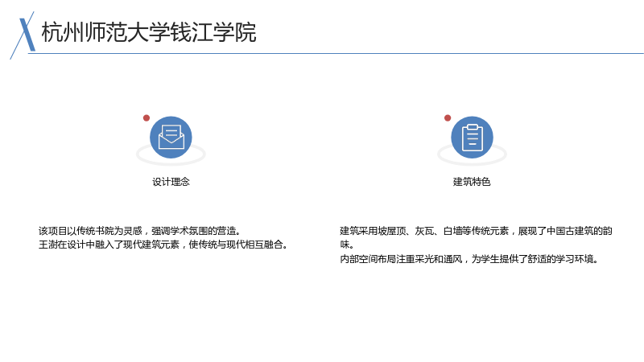The image size is (644, 362).
Task: Click the phrase 使传统与现代相互融合
Action: (238, 245)
